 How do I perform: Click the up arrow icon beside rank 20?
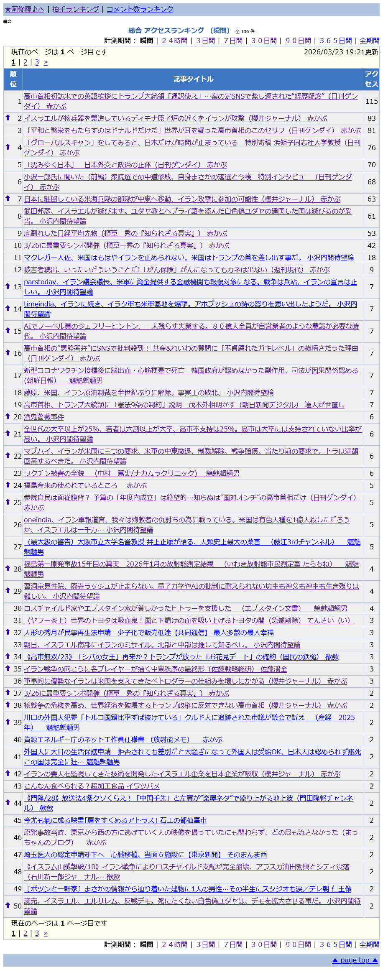[8, 416]
